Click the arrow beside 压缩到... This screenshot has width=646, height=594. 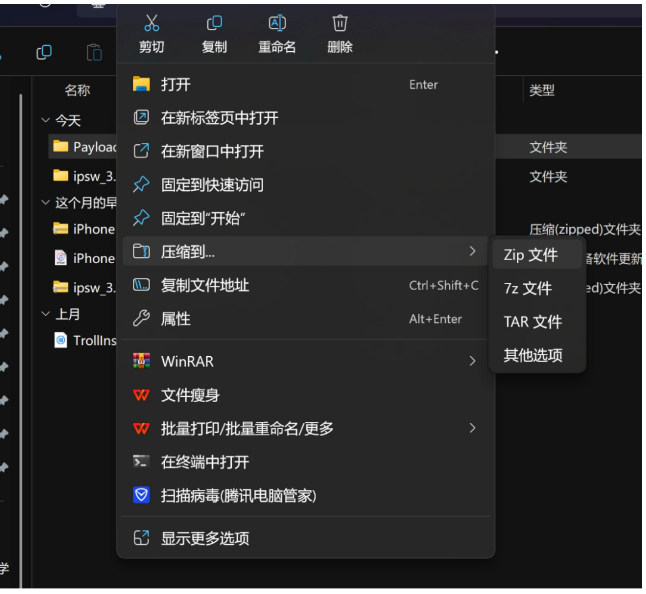click(x=473, y=251)
